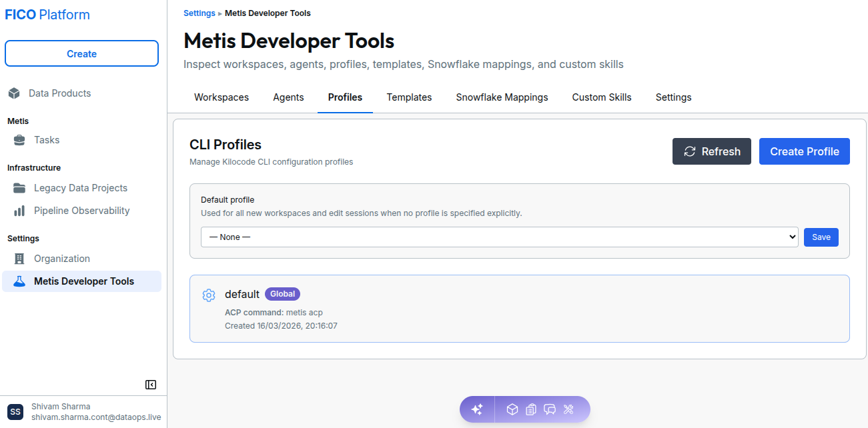Open the Default profile dropdown
Screen dimensions: 868x428
(500, 237)
